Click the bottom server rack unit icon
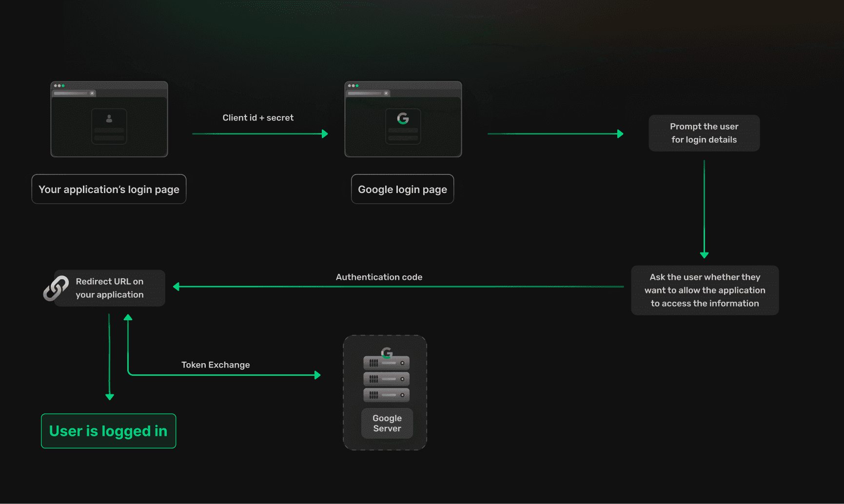 pos(386,395)
